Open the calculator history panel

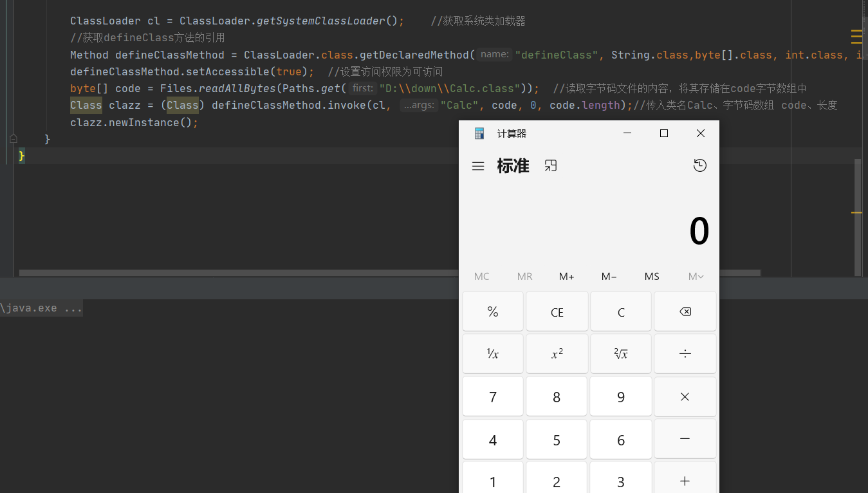(x=700, y=165)
